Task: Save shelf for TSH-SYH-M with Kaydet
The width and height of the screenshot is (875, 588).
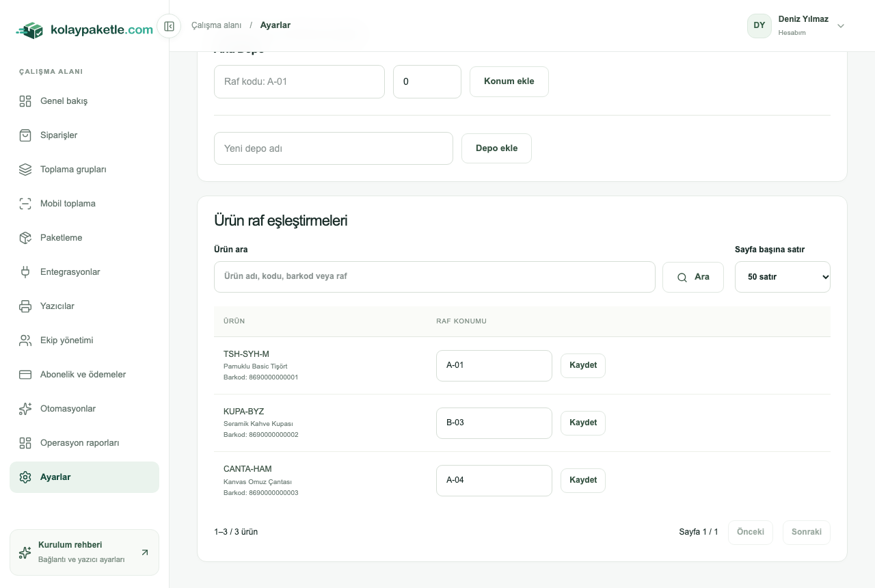Action: (583, 365)
